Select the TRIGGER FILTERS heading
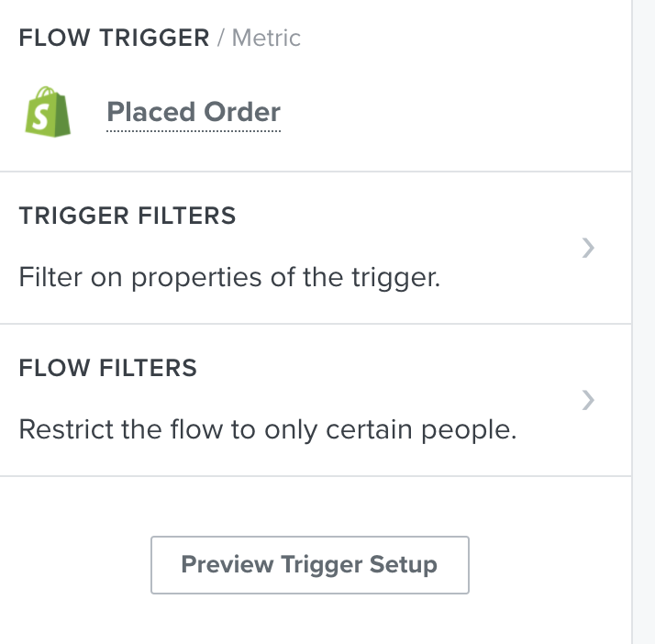655x644 pixels. [x=128, y=216]
